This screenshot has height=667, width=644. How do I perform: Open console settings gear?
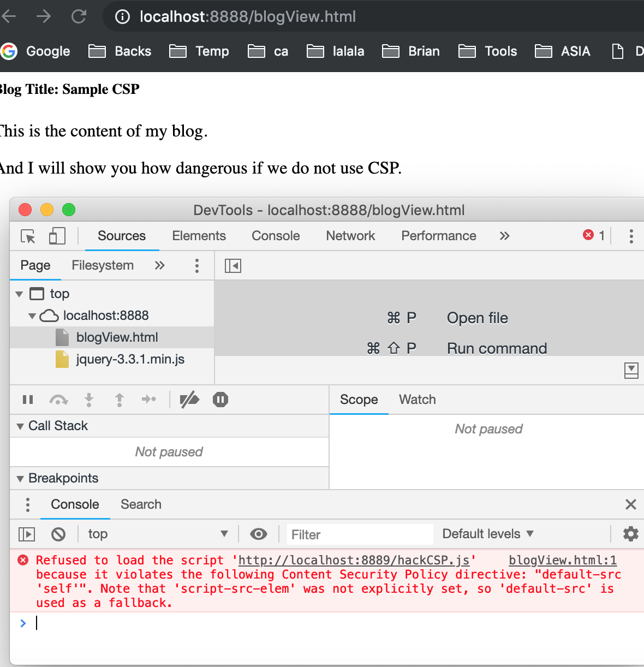point(630,534)
